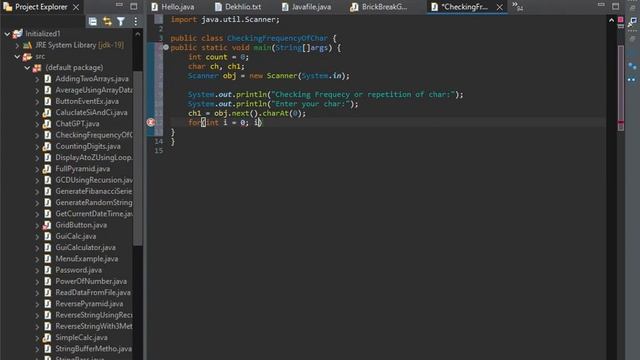This screenshot has height=360, width=640.
Task: Select CheckingFrequencyOfC... file in tree
Action: (x=94, y=135)
